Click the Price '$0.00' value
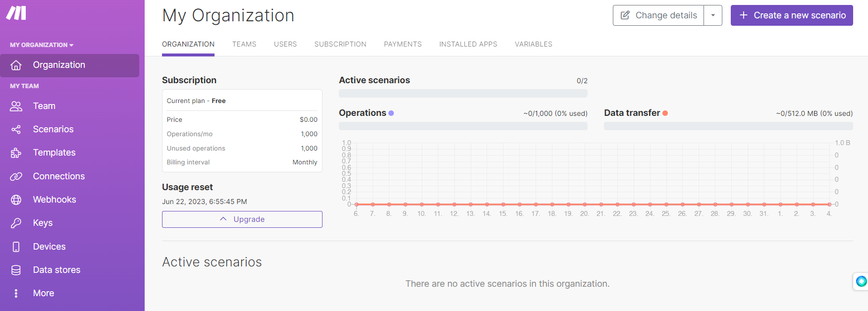The height and width of the screenshot is (311, 868). coord(309,119)
